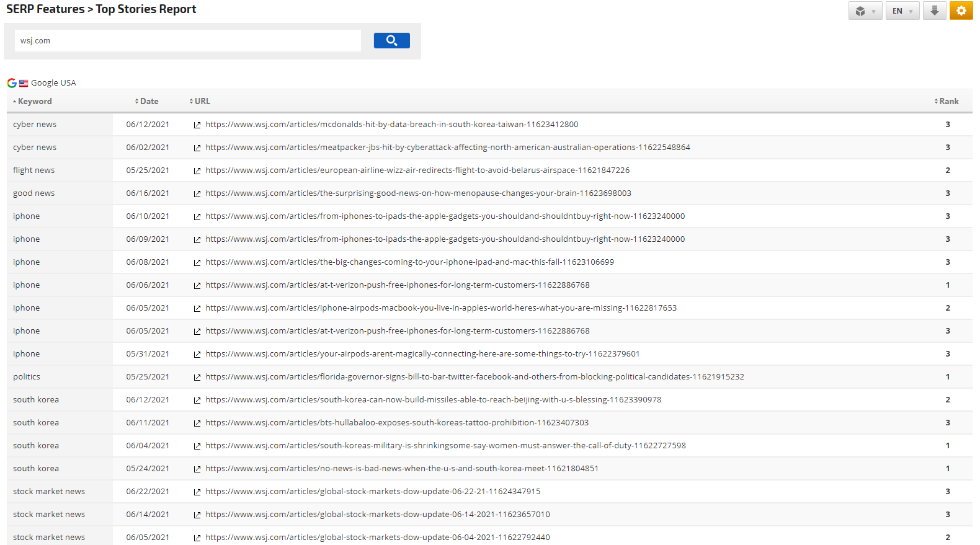
Task: Open external link icon for McDonald's data breach article
Action: pyautogui.click(x=197, y=125)
